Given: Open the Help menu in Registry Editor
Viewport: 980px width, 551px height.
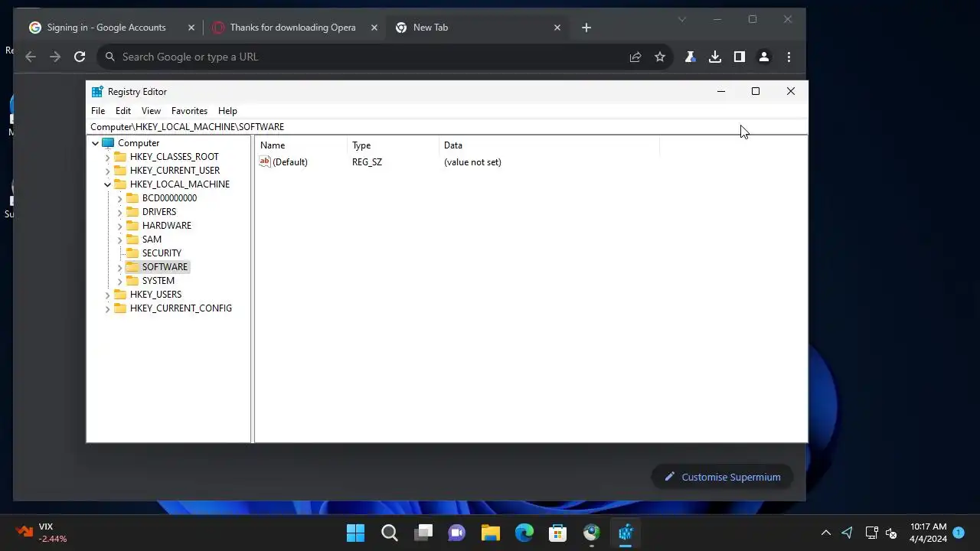Looking at the screenshot, I should (227, 111).
